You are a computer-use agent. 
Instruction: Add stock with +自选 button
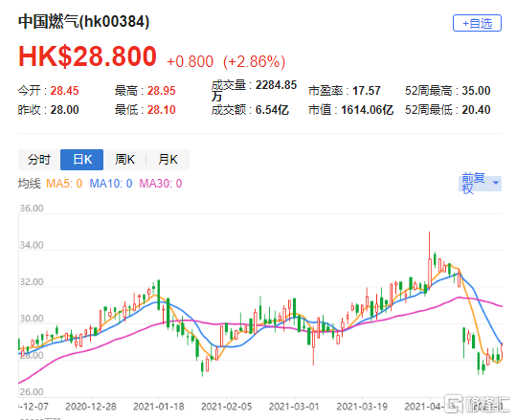pyautogui.click(x=477, y=23)
